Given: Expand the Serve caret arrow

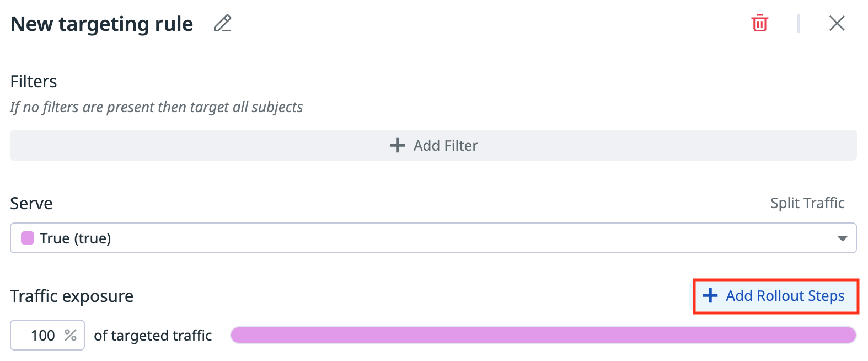Looking at the screenshot, I should (842, 238).
